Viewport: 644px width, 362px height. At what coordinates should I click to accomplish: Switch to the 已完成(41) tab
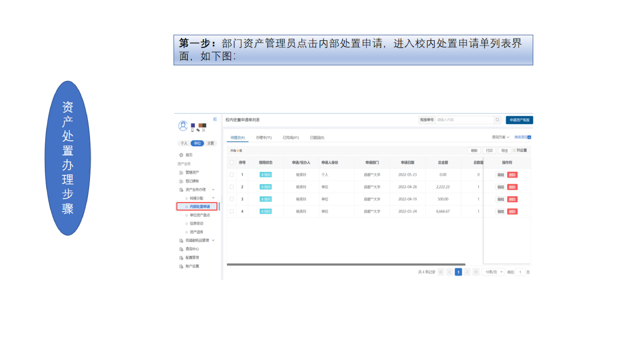click(x=291, y=138)
